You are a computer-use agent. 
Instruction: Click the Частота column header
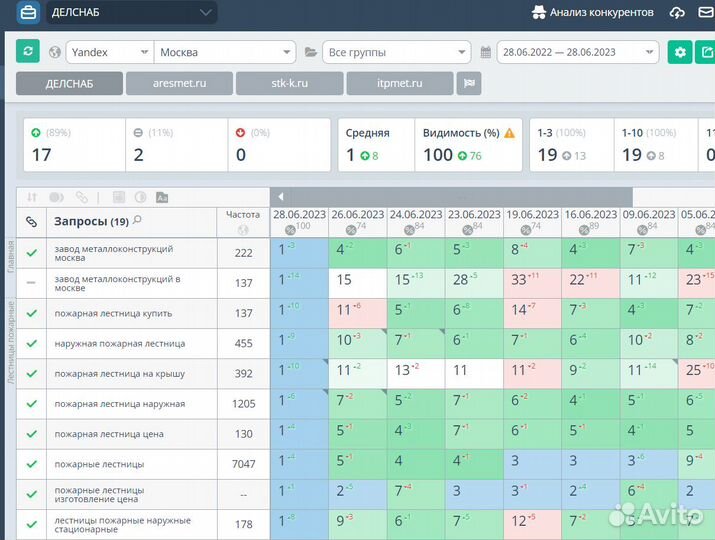tap(243, 214)
